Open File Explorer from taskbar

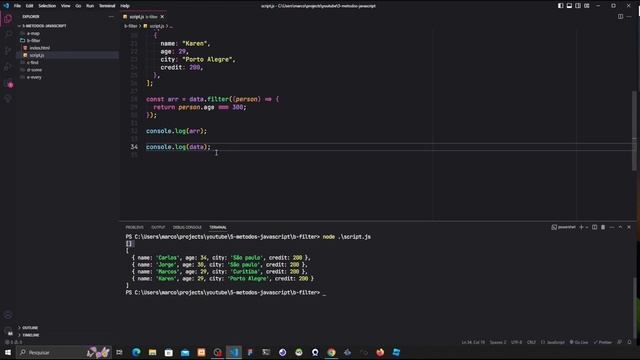point(152,352)
